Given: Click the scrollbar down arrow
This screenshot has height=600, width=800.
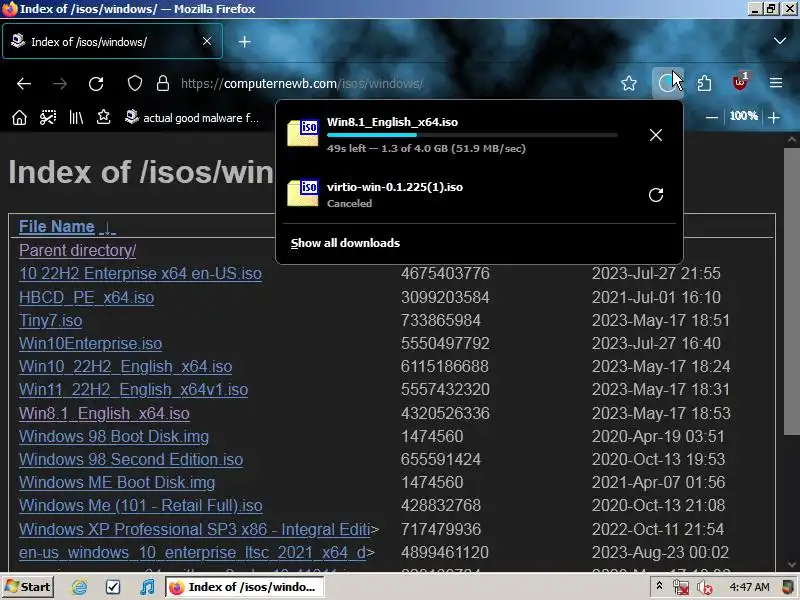Looking at the screenshot, I should point(791,564).
